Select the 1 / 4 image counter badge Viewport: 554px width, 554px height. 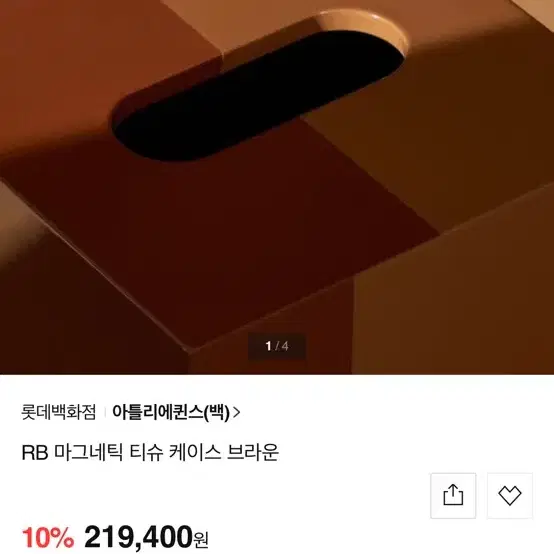coord(277,346)
